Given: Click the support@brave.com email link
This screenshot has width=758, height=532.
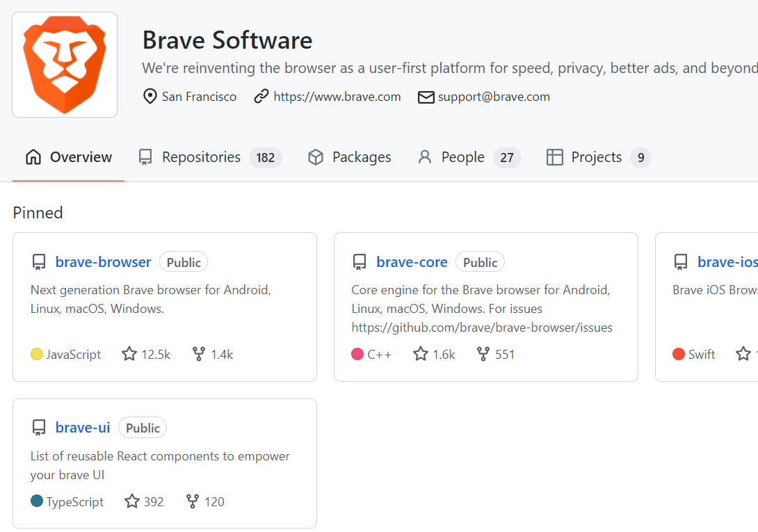Looking at the screenshot, I should (x=494, y=97).
